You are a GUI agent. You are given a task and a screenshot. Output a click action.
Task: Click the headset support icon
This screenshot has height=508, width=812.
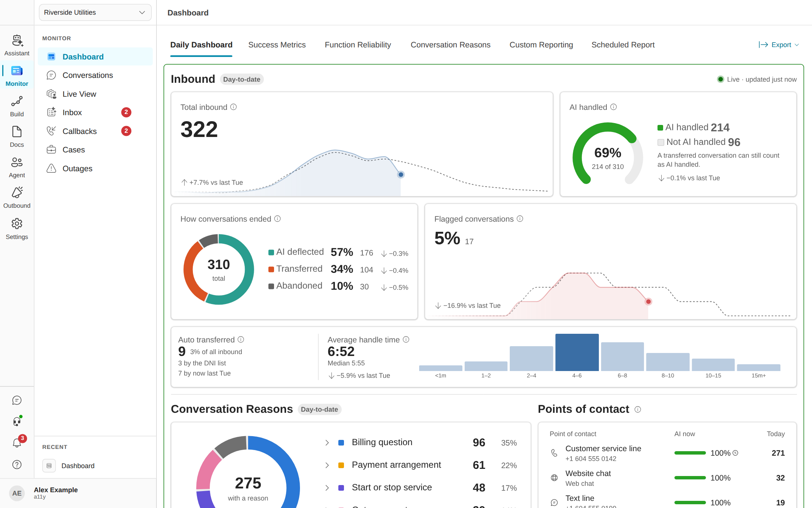pos(17,421)
